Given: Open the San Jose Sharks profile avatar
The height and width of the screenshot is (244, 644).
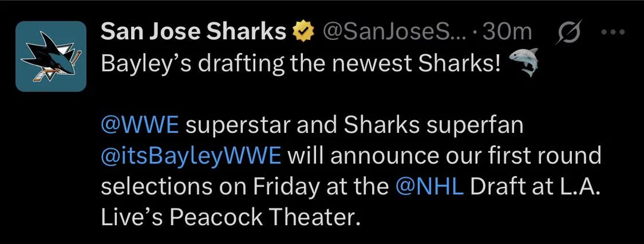Looking at the screenshot, I should [x=51, y=56].
